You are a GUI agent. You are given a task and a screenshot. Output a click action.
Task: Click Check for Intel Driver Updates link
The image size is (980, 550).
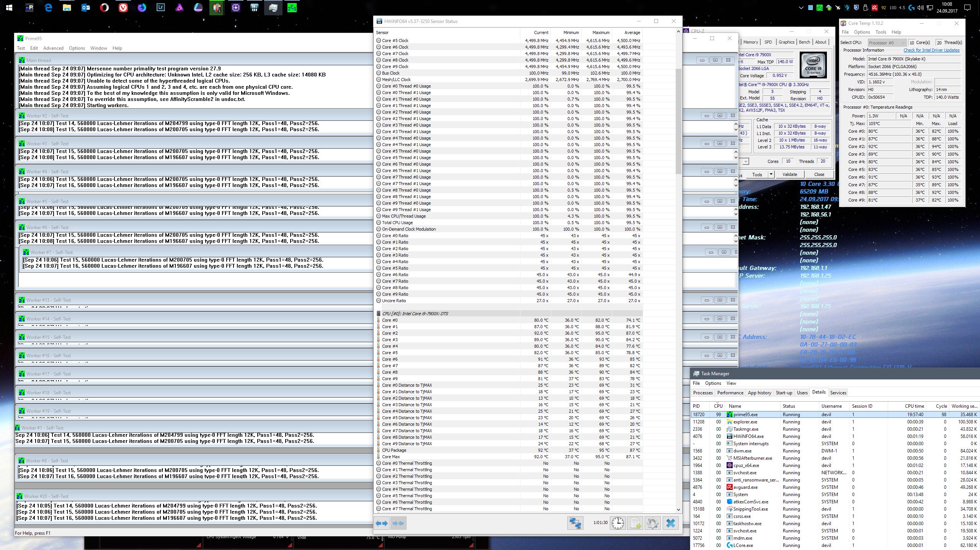click(931, 50)
